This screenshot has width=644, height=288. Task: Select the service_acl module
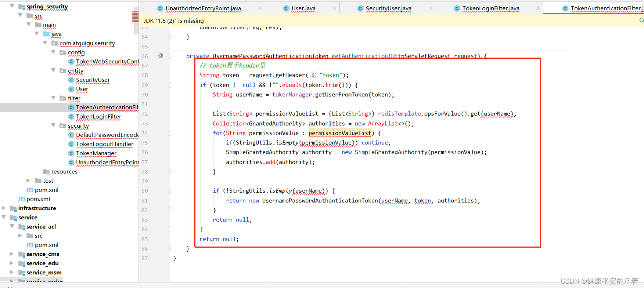click(41, 226)
